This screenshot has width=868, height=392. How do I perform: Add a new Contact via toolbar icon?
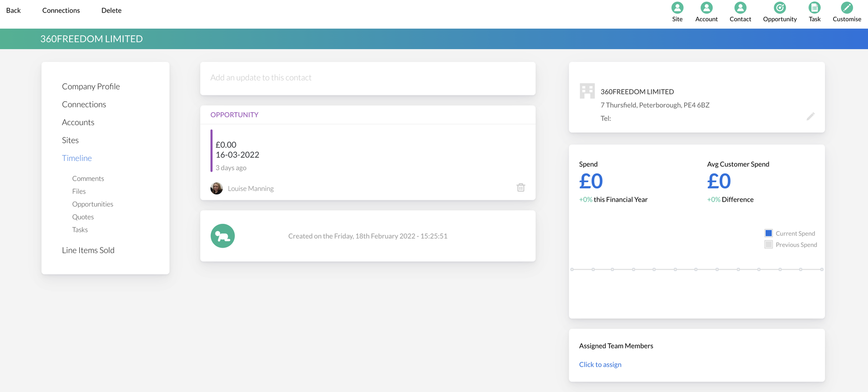[x=740, y=8]
